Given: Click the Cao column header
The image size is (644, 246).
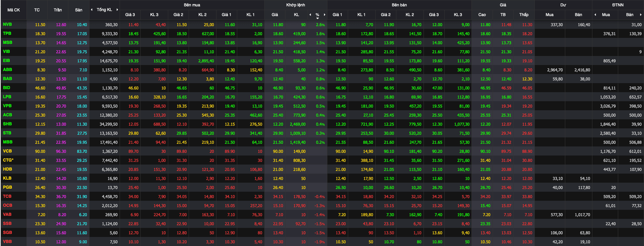Looking at the screenshot, I should [x=482, y=15].
